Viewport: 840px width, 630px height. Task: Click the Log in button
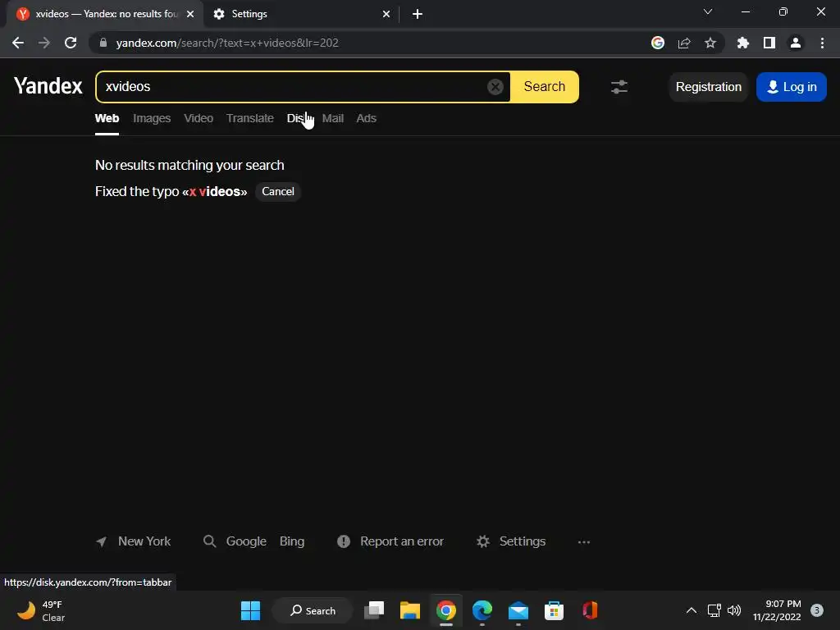(x=792, y=87)
